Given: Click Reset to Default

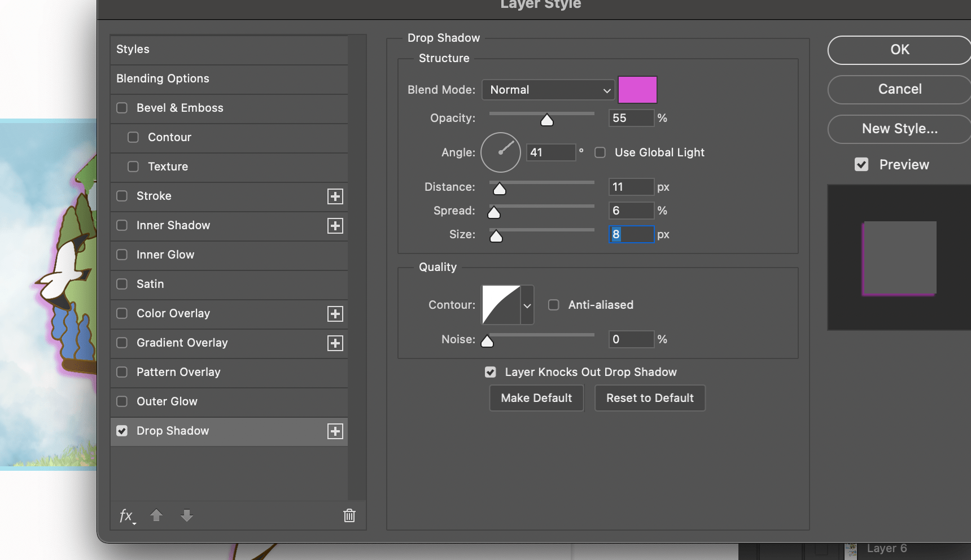Looking at the screenshot, I should pyautogui.click(x=650, y=398).
